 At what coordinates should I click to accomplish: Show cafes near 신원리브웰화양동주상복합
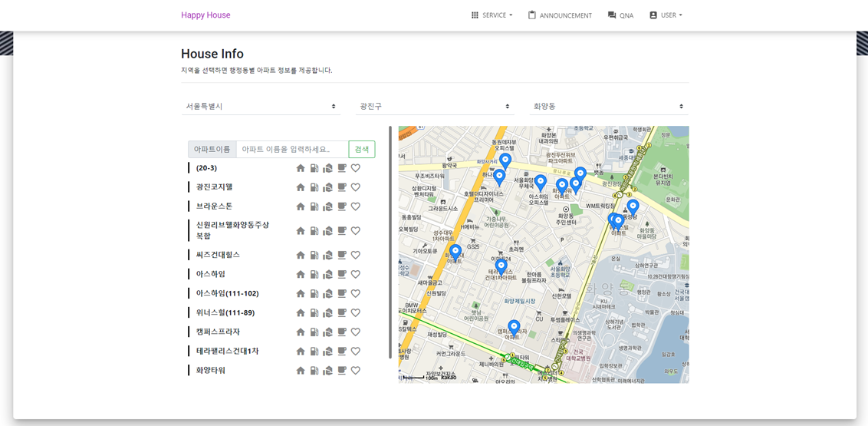(x=341, y=230)
